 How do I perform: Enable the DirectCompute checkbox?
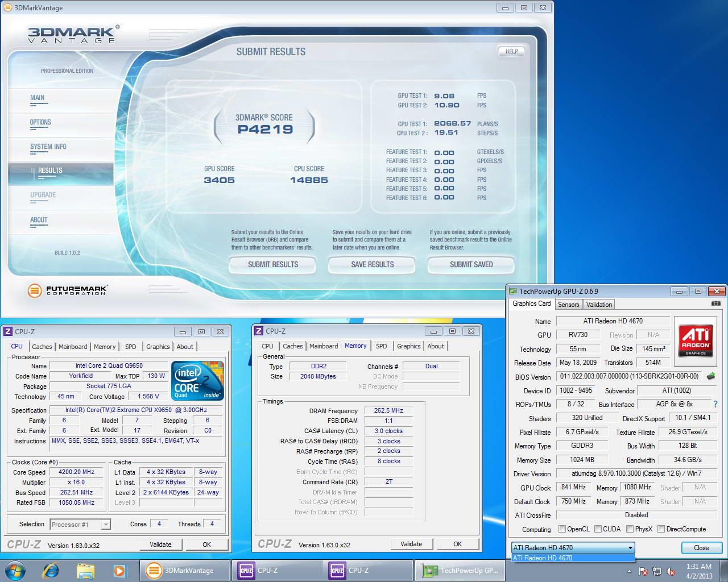pos(661,529)
